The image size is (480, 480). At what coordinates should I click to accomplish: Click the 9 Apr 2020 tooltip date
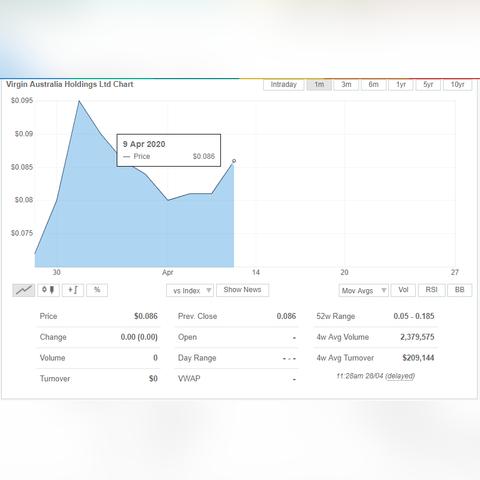point(144,144)
